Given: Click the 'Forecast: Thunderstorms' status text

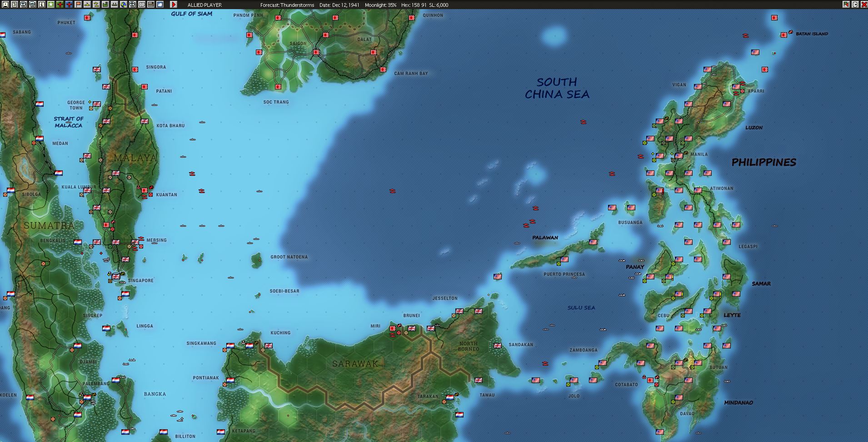Looking at the screenshot, I should (287, 5).
